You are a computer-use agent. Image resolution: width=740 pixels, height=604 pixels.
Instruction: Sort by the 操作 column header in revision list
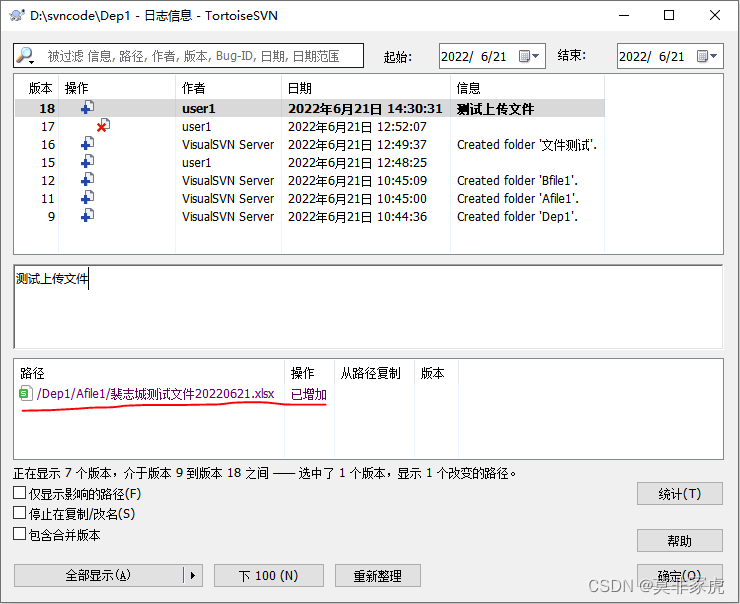click(x=117, y=88)
